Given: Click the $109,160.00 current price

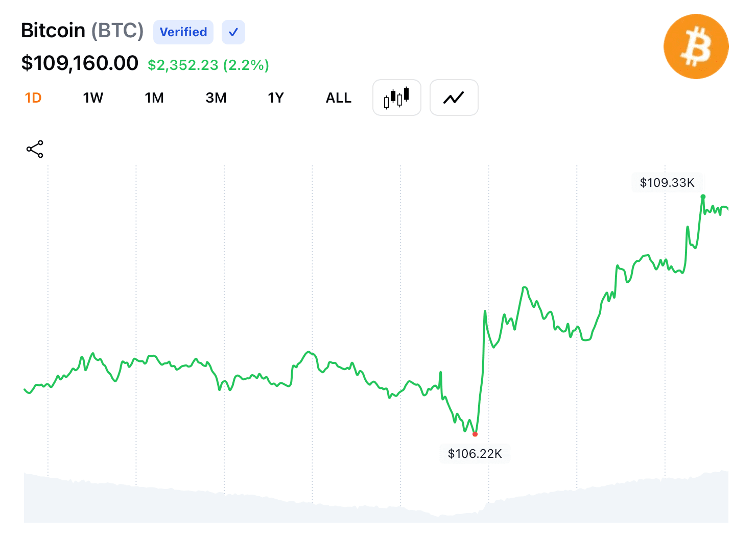Looking at the screenshot, I should pos(80,63).
